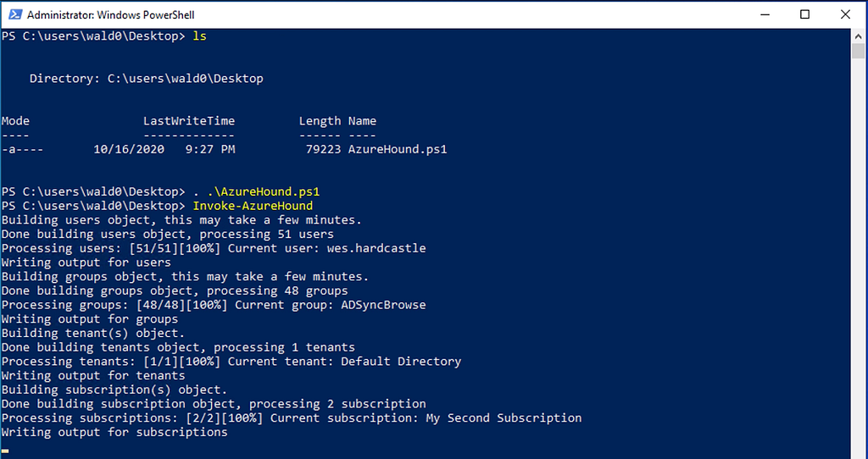Click the group name ADSyncBrowse
868x459 pixels.
(383, 305)
